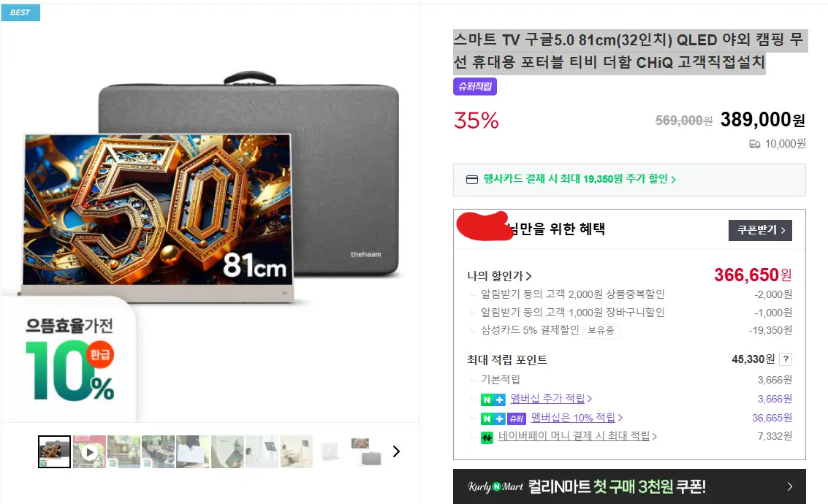Screen dimensions: 828x504
Task: Click the next thumbnails arrow
Action: 396,451
